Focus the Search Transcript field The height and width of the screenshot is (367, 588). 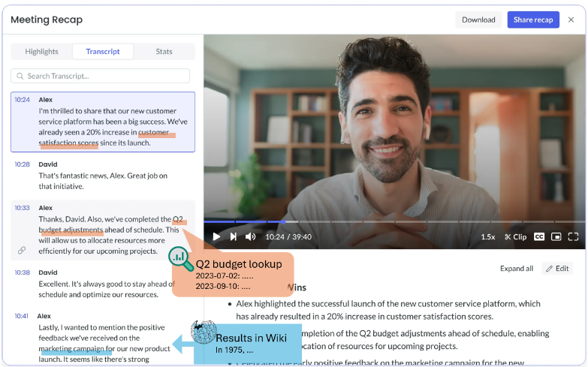pos(100,76)
